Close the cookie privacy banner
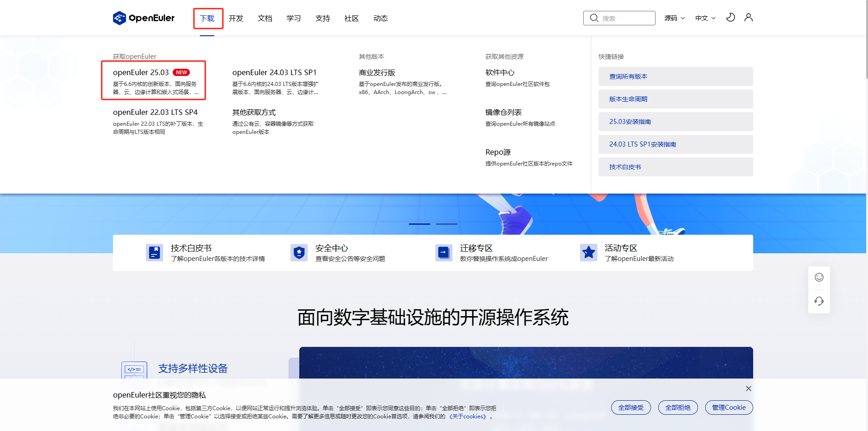The height and width of the screenshot is (431, 868). (749, 388)
